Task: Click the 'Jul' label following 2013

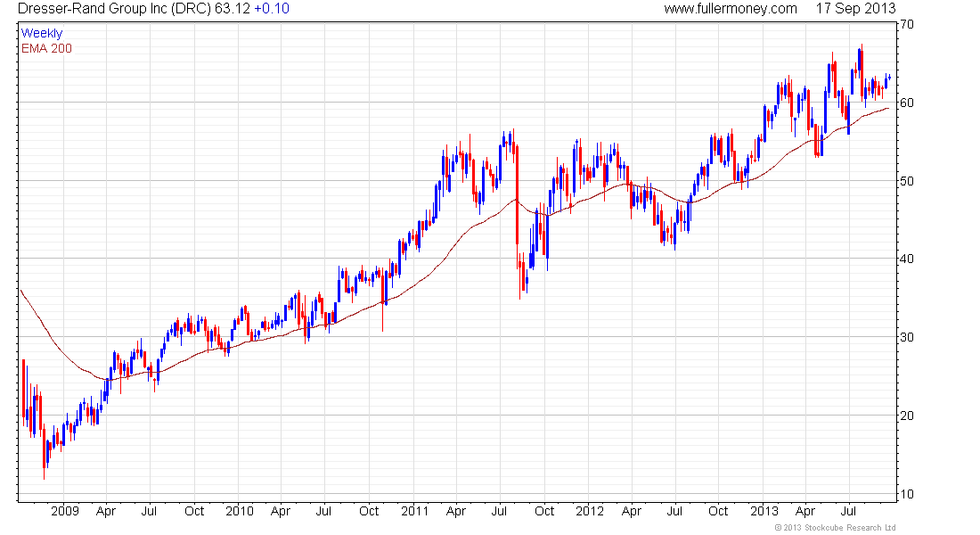Action: click(848, 511)
